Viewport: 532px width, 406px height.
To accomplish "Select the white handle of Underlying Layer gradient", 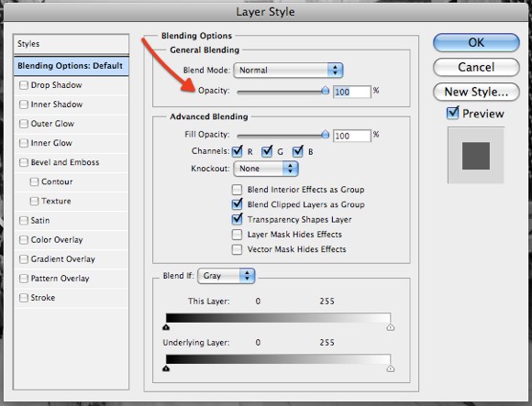I will pyautogui.click(x=391, y=368).
